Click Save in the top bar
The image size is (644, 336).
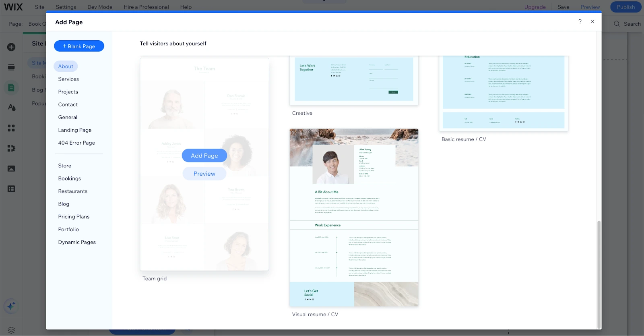tap(563, 7)
